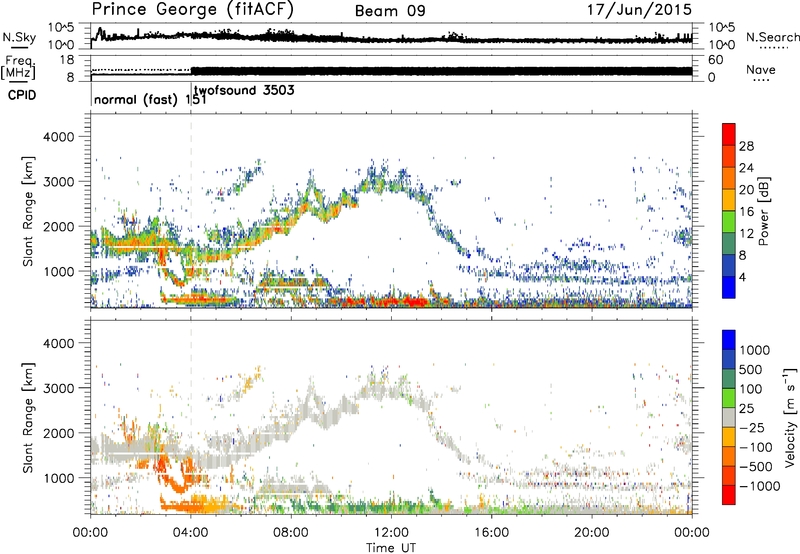Screen dimensions: 800x554
Task: Click the '10^5' tick on the N.Search axis
Action: point(722,27)
